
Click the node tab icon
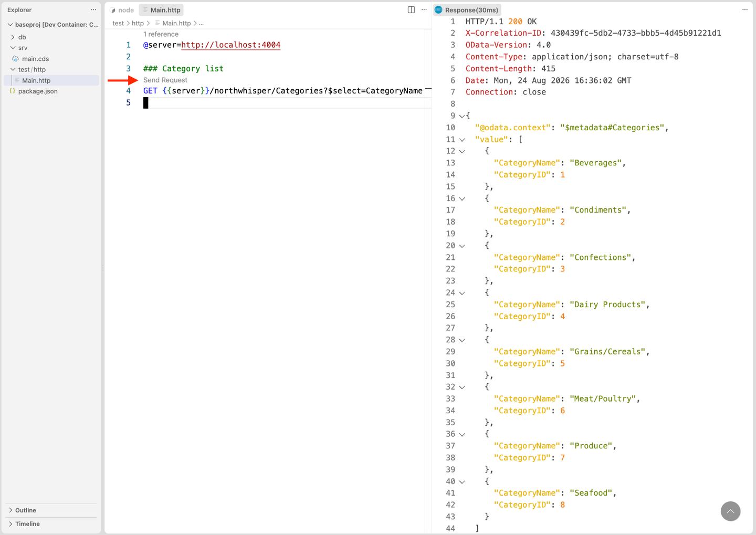113,11
